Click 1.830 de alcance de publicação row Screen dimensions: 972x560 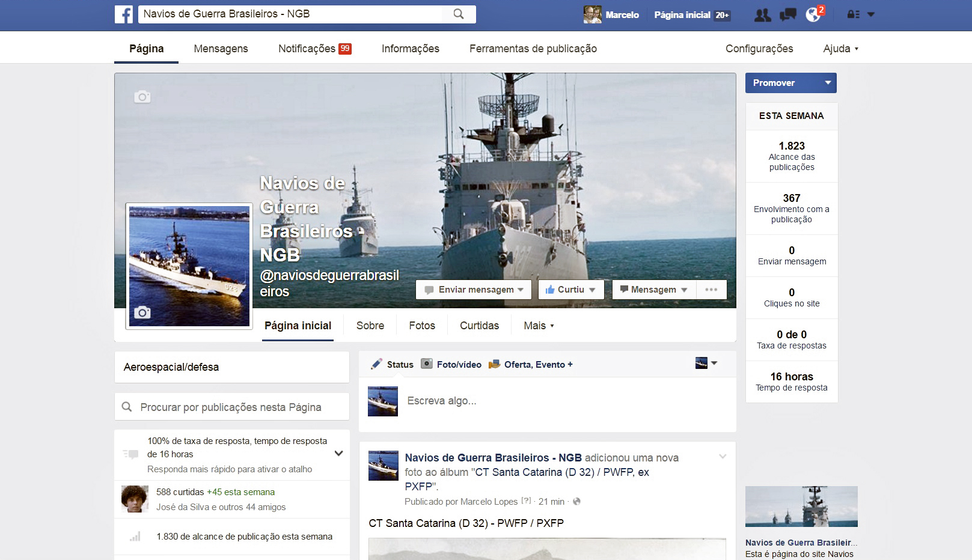point(232,537)
